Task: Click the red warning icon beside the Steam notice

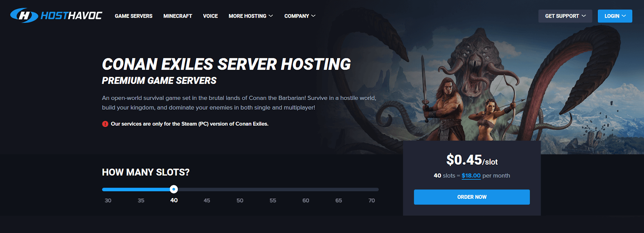Action: point(105,124)
